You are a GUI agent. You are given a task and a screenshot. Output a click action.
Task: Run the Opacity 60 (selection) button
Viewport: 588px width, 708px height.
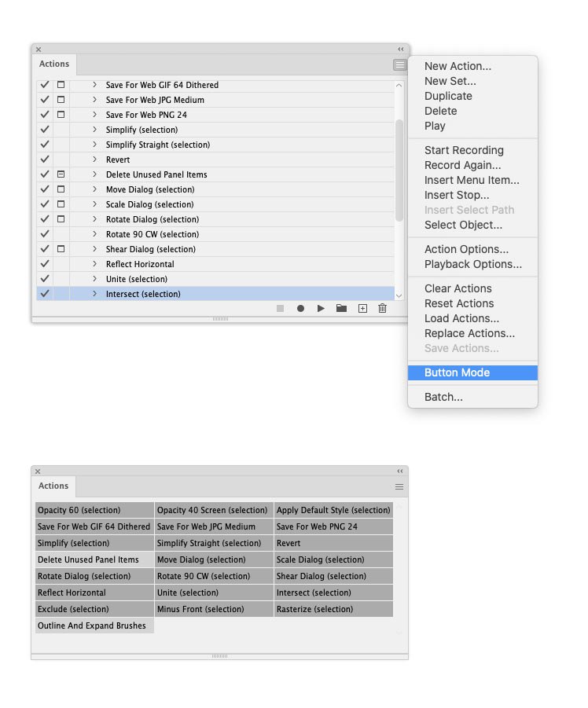[94, 510]
